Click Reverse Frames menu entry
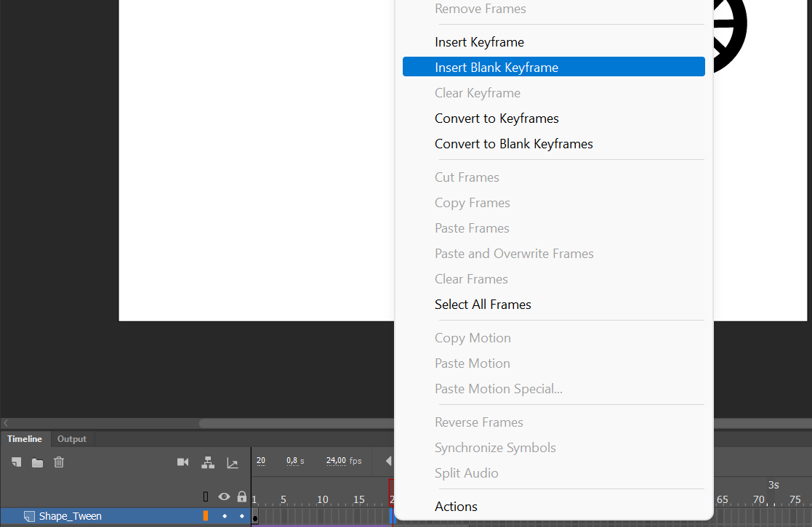Screen dimensions: 812x527 [554, 422]
